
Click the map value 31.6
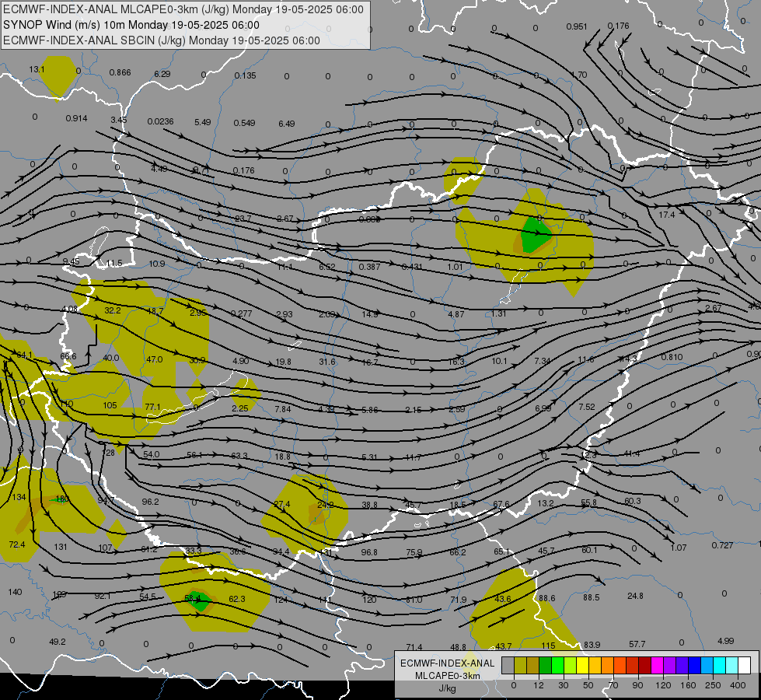[x=327, y=362]
